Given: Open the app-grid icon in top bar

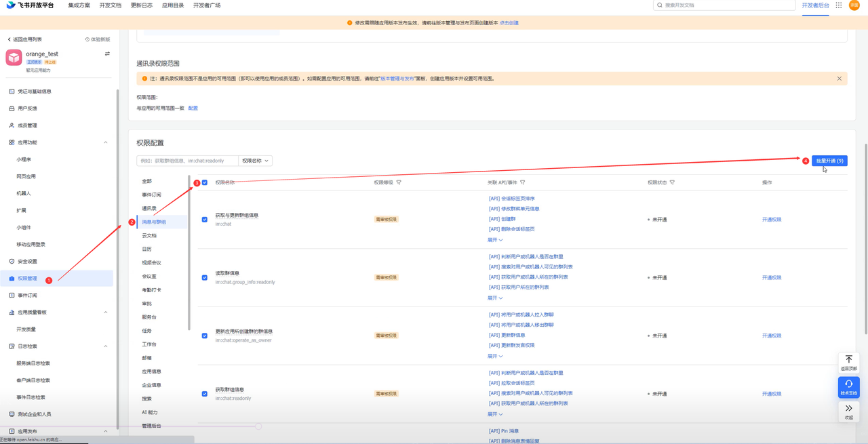Looking at the screenshot, I should [x=839, y=5].
